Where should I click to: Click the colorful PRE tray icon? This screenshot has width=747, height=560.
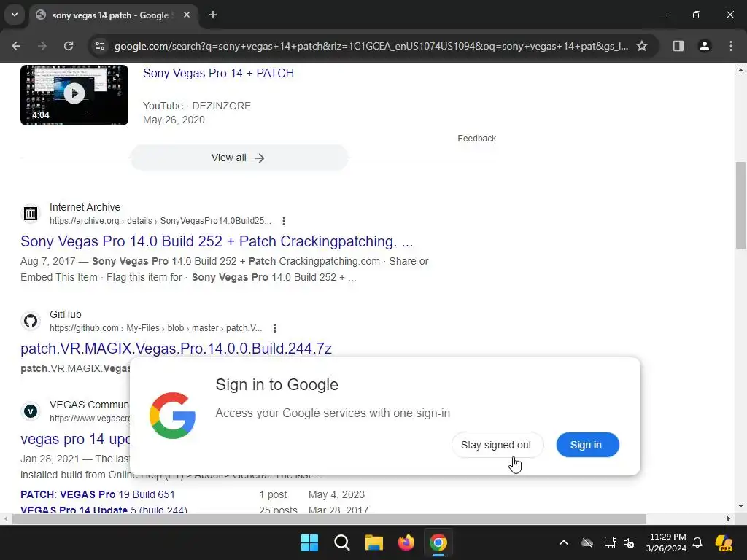[724, 542]
